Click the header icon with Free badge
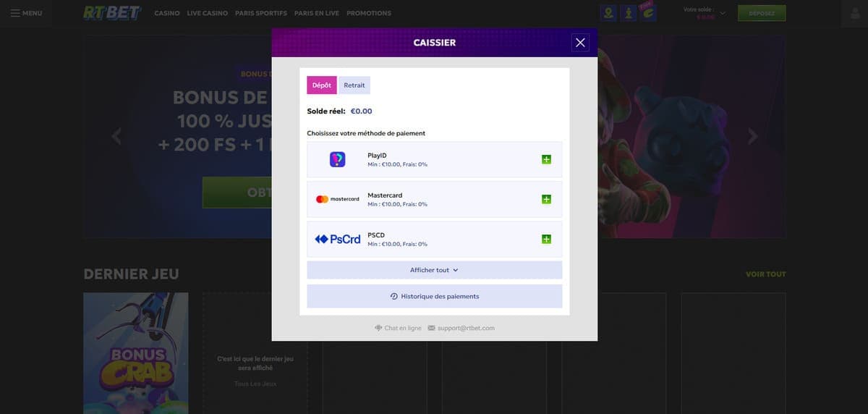 (648, 13)
